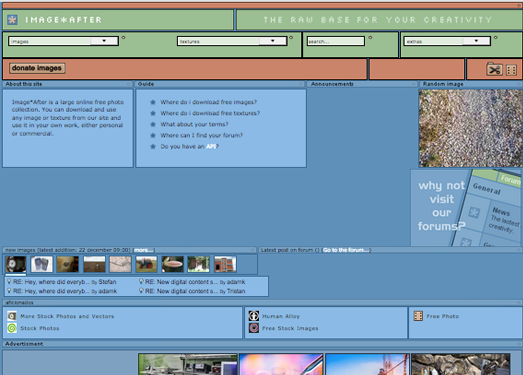Click the small circle next to extras dropdown
523x375 pixels.
(x=496, y=38)
